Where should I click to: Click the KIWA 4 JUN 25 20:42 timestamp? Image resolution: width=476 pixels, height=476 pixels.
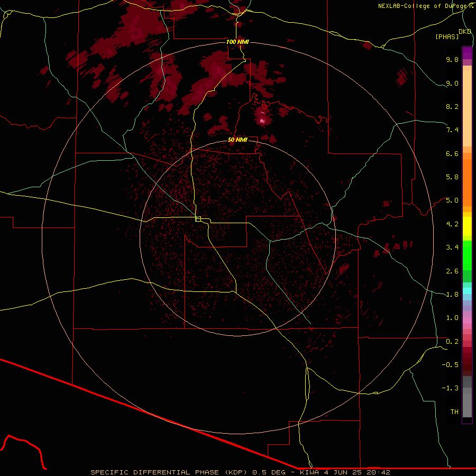click(x=345, y=472)
